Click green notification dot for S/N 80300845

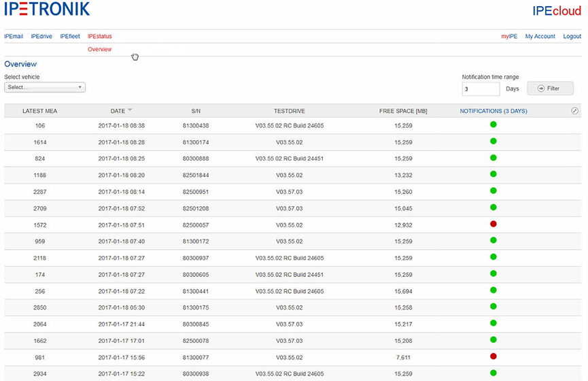click(x=494, y=323)
